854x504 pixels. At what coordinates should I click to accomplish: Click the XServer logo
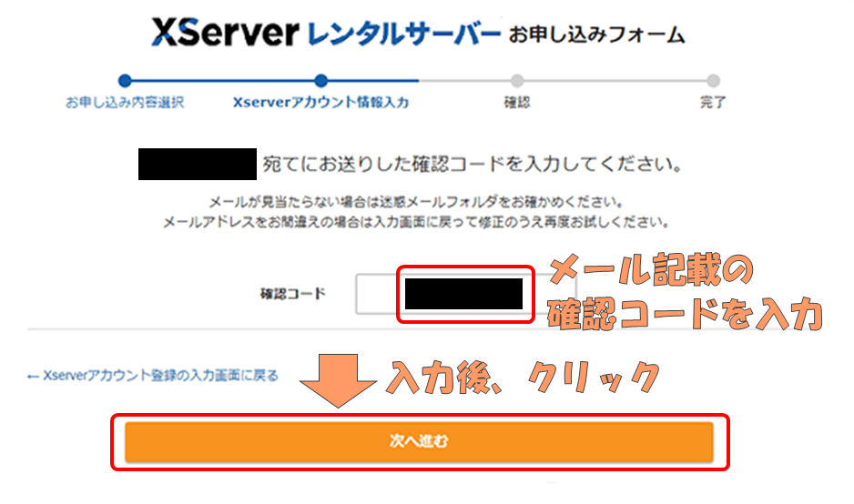coord(224,34)
